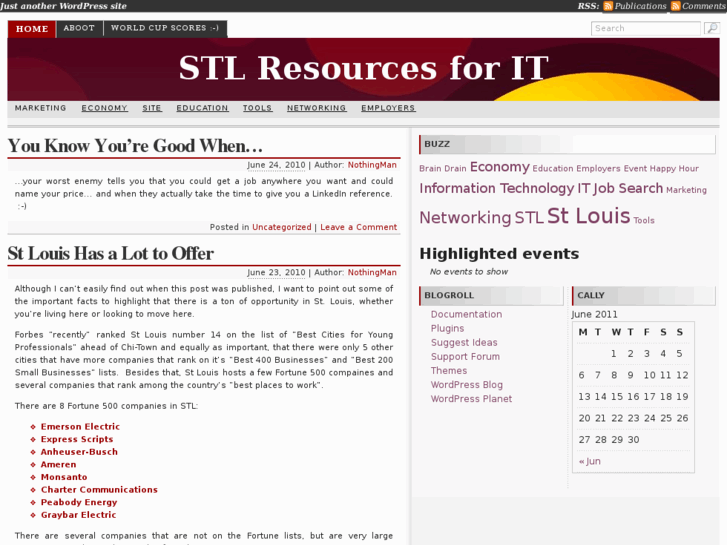Select the Economy category menu item
This screenshot has width=727, height=545.
coord(104,108)
